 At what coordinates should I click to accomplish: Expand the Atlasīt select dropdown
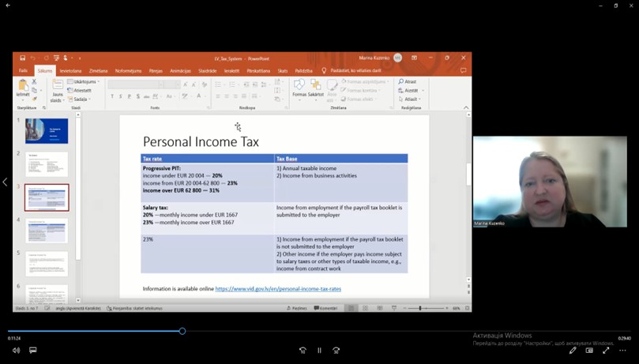(x=412, y=99)
